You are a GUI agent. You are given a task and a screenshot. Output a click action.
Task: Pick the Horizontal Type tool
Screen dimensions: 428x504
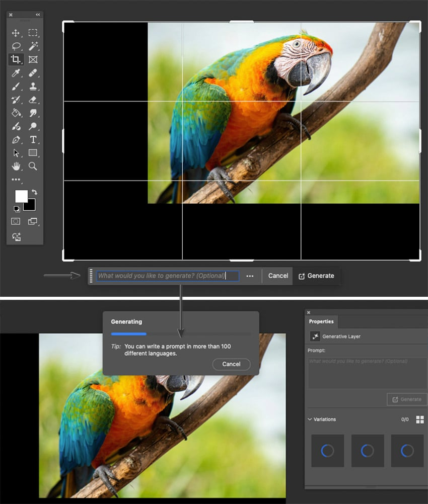point(33,139)
